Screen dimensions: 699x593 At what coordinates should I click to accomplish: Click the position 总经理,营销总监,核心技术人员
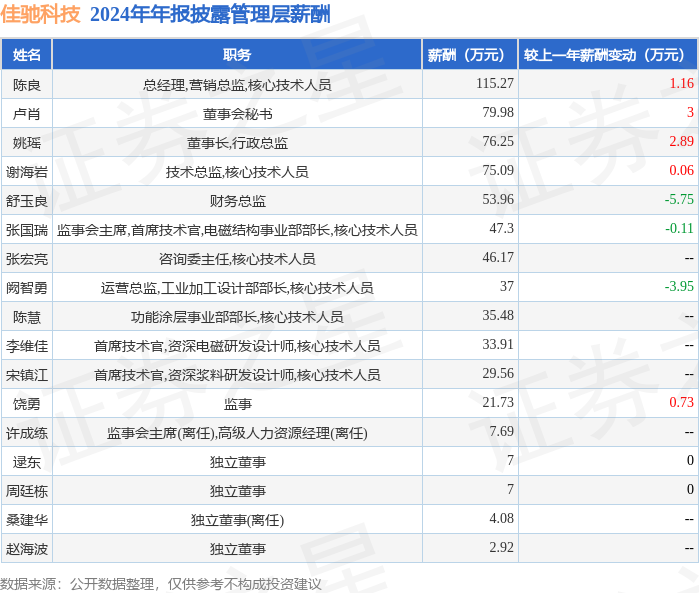(237, 85)
